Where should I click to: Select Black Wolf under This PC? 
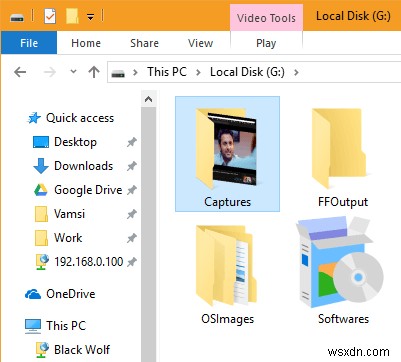coord(82,349)
